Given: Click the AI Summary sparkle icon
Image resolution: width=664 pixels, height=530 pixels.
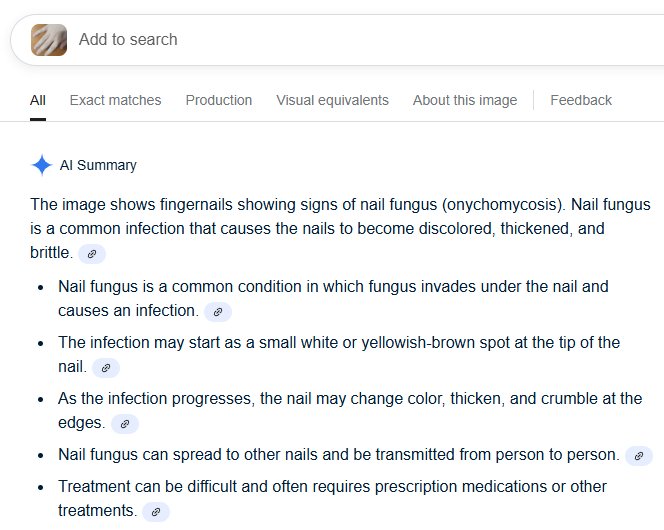Looking at the screenshot, I should (x=42, y=165).
